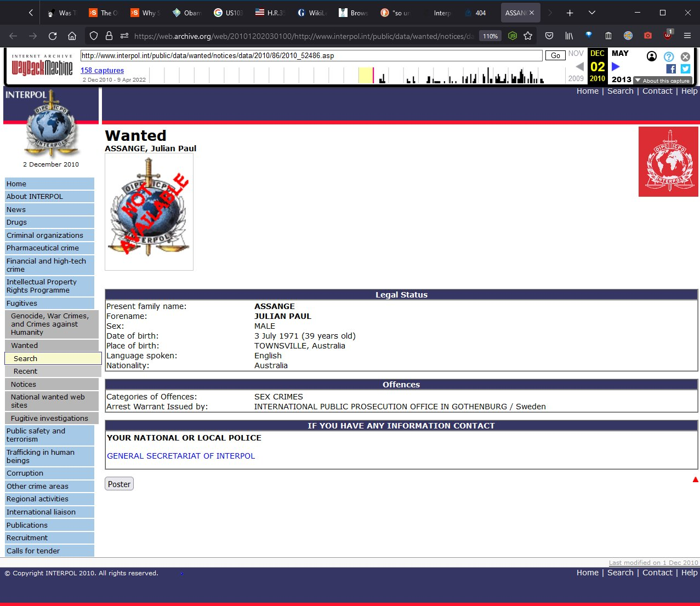The width and height of the screenshot is (700, 606).
Task: Open the uBlock Origin shield icon
Action: pos(668,35)
